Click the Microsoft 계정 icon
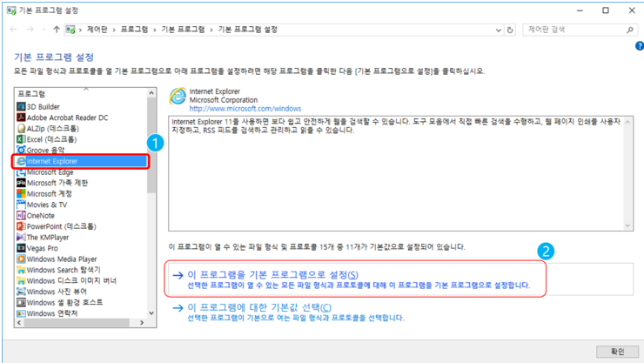The width and height of the screenshot is (644, 363). [x=21, y=193]
